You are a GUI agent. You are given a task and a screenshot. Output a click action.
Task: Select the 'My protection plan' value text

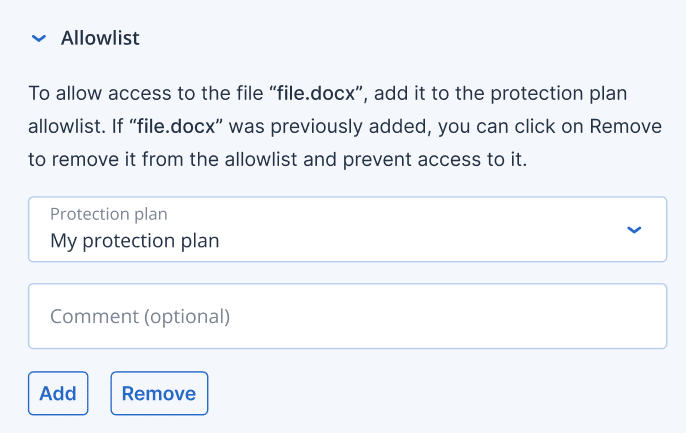[135, 241]
